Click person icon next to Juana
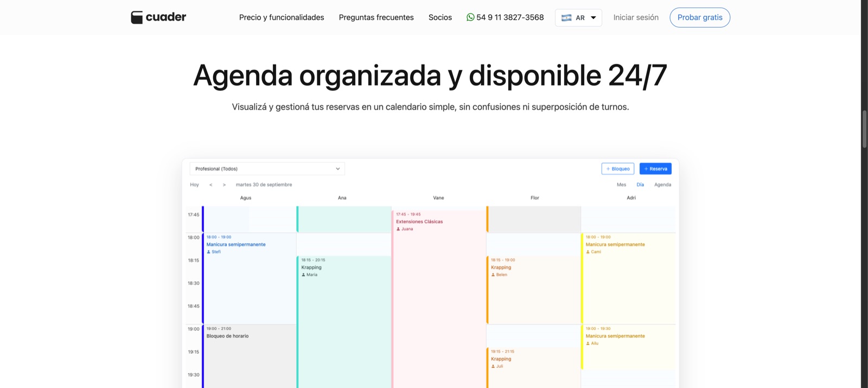868x388 pixels. coord(398,229)
